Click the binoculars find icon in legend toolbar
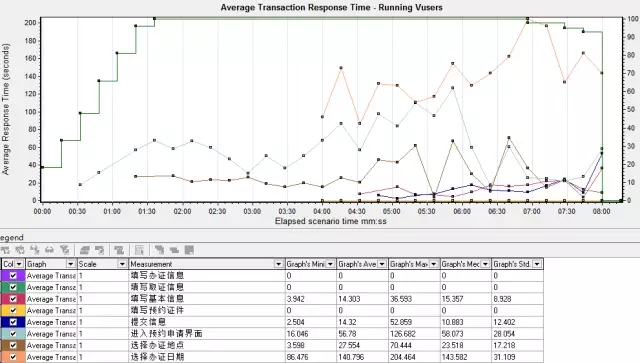The image size is (640, 363). [49, 249]
